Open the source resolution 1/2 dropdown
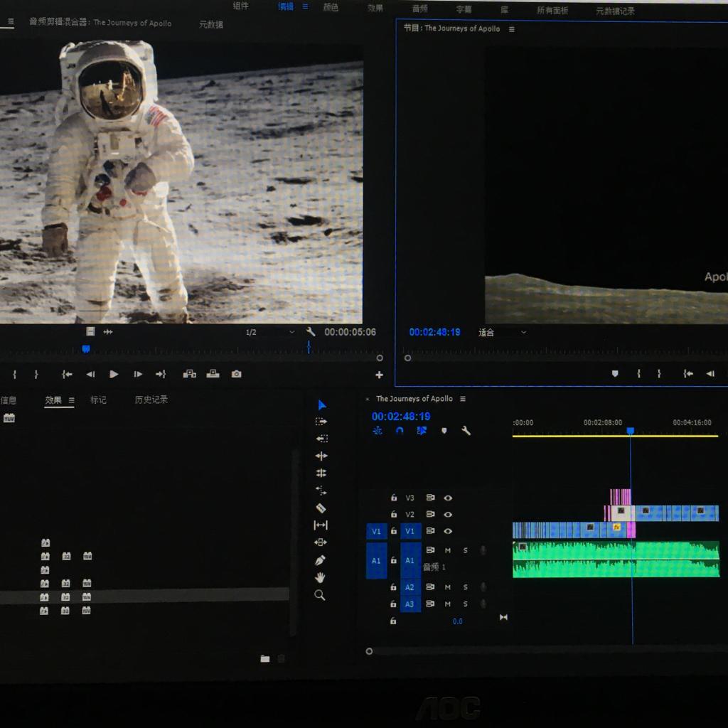Screen dimensions: 728x728 [269, 332]
